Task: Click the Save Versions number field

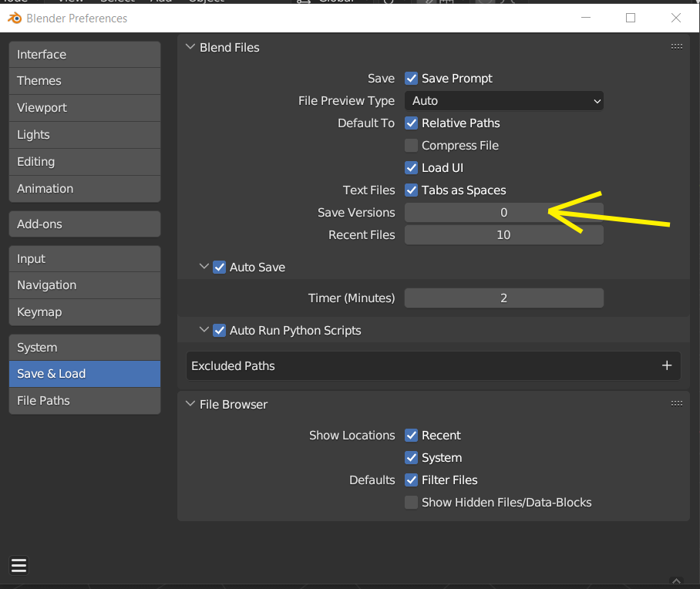Action: point(503,213)
